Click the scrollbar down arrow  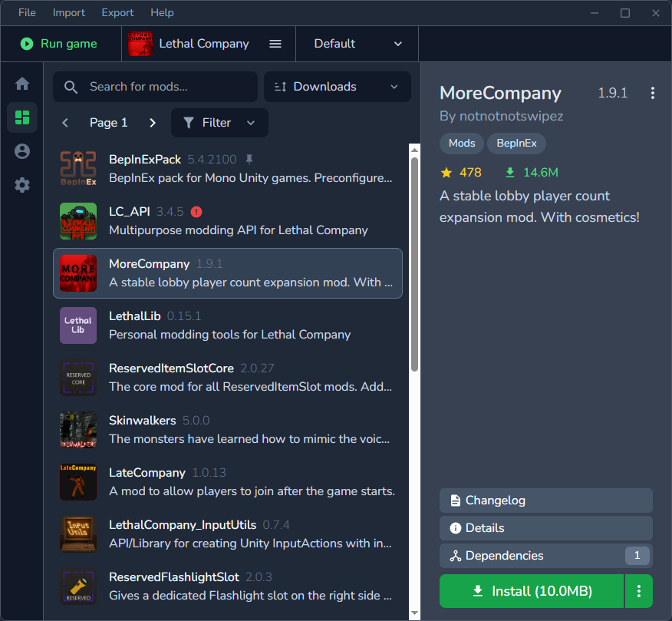(414, 613)
